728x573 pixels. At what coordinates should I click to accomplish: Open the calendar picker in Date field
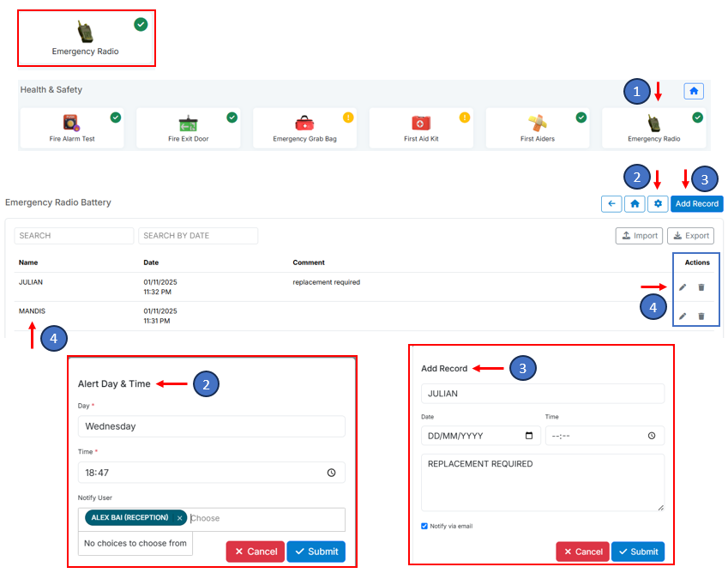529,436
